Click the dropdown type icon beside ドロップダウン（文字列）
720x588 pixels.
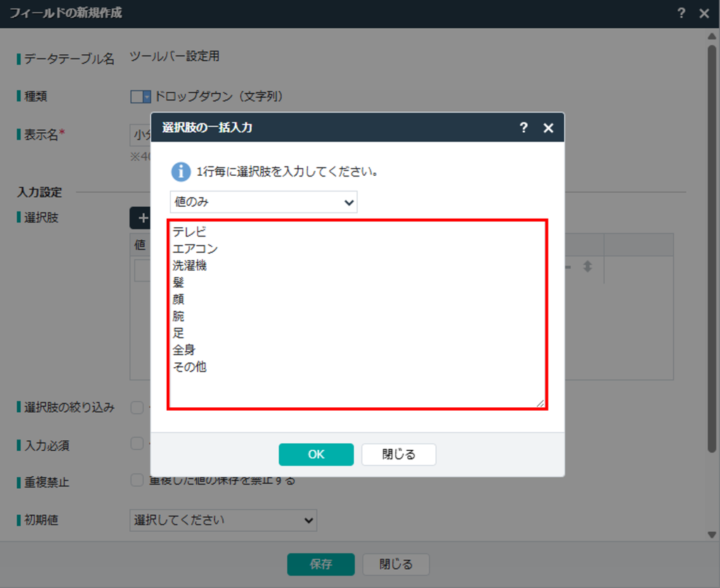(x=141, y=97)
